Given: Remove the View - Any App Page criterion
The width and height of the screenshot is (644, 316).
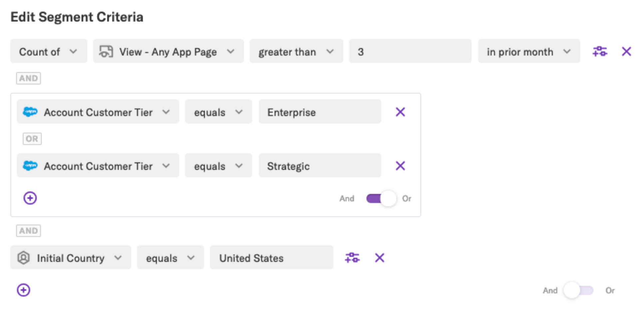Looking at the screenshot, I should pyautogui.click(x=626, y=51).
